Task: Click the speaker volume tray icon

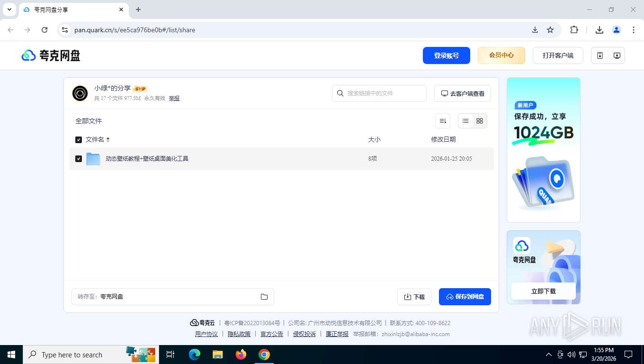Action: click(572, 355)
